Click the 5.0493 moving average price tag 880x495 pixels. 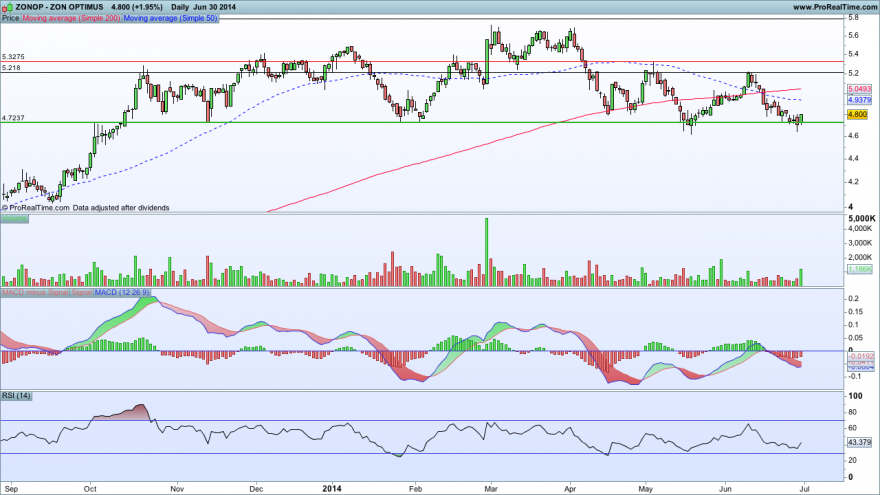tap(859, 89)
